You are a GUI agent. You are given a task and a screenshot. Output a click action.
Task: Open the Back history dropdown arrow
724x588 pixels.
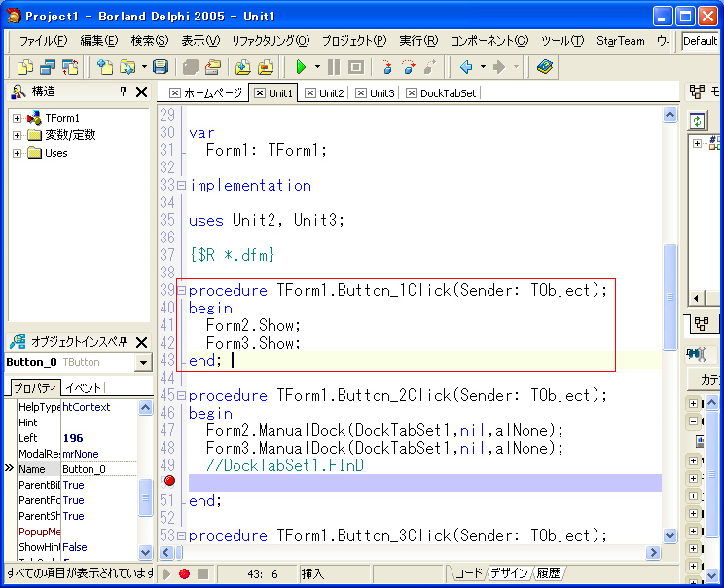click(x=483, y=67)
